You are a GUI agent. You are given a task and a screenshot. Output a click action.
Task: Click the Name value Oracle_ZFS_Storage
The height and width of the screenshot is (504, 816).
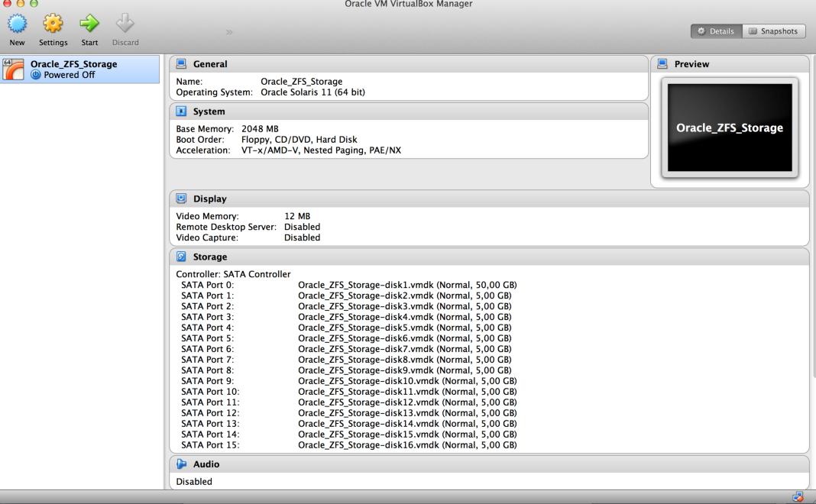coord(301,82)
